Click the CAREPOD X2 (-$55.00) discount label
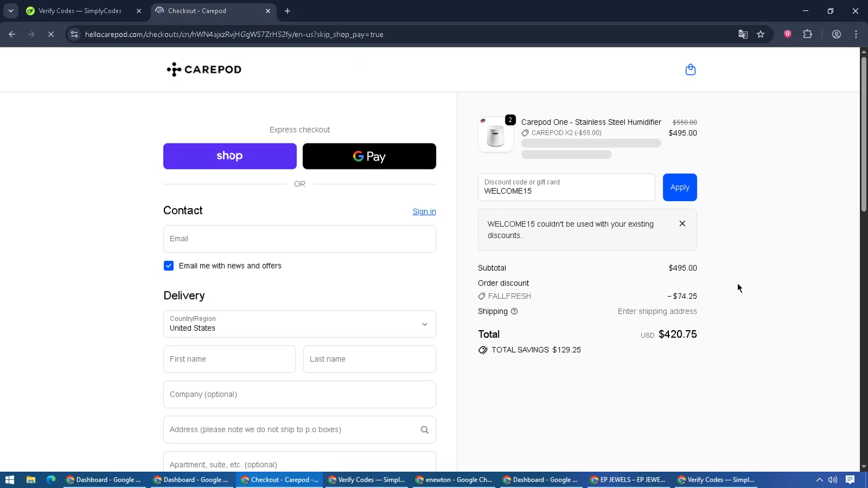This screenshot has width=868, height=488. click(561, 133)
